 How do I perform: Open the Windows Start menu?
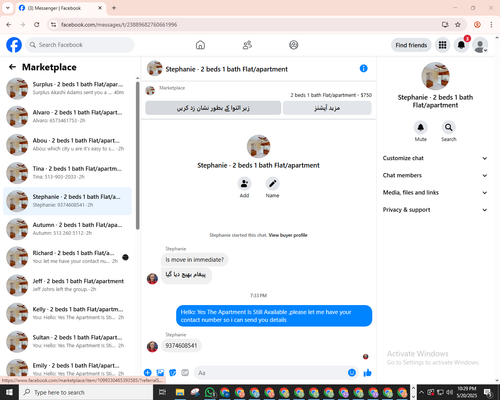(x=9, y=392)
